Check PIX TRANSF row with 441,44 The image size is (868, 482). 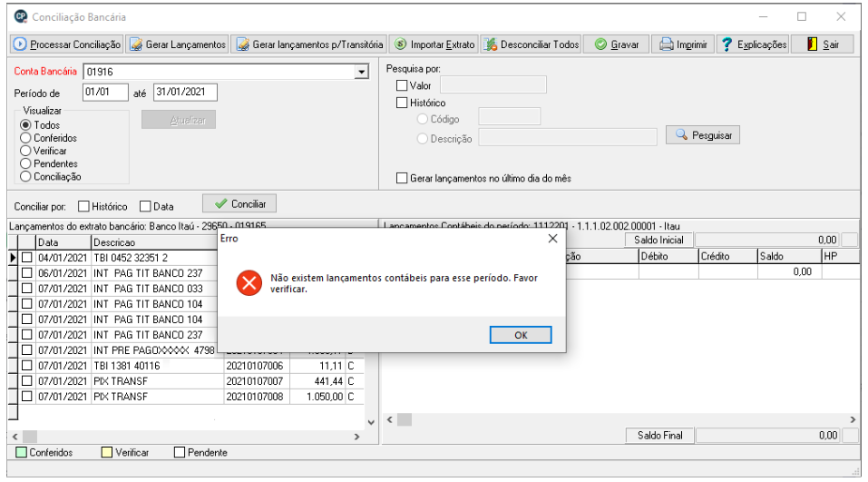coord(26,381)
